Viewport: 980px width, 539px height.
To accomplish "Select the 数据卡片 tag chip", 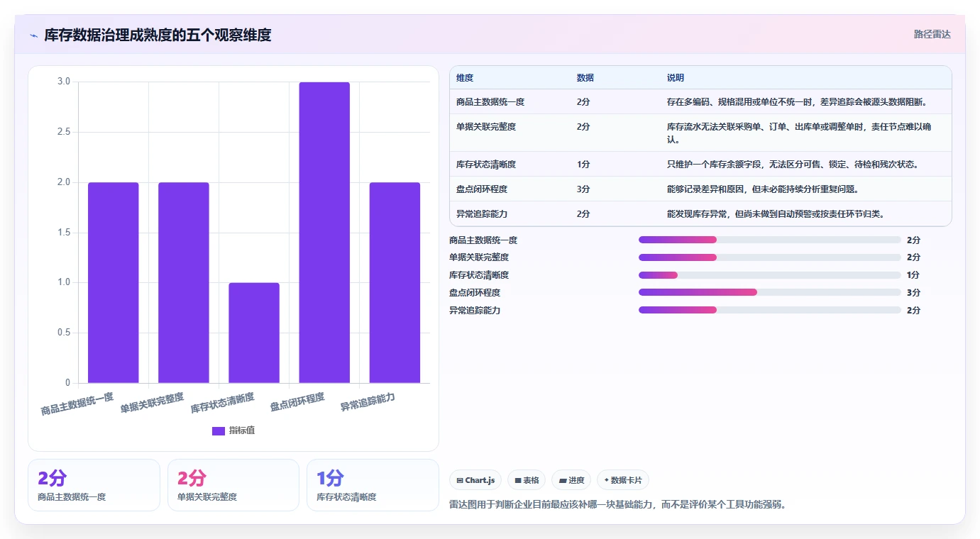I will click(x=623, y=480).
